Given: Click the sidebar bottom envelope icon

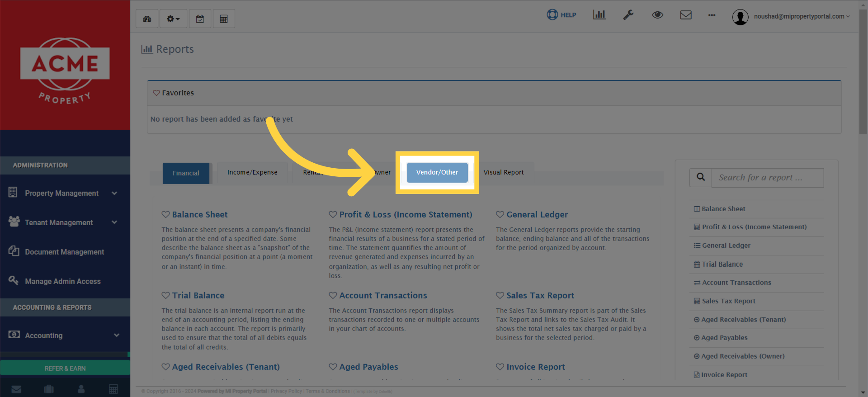Looking at the screenshot, I should (x=16, y=389).
